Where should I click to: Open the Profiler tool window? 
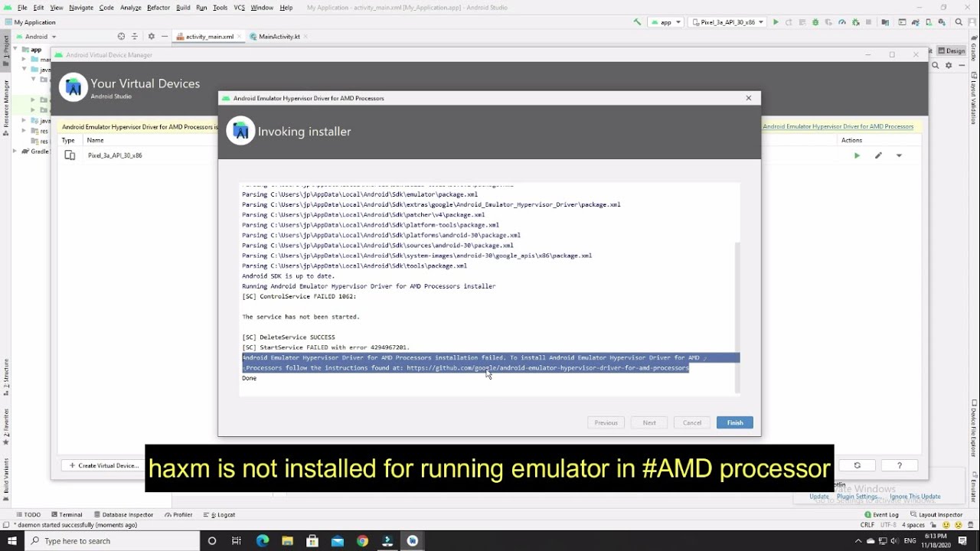(178, 514)
